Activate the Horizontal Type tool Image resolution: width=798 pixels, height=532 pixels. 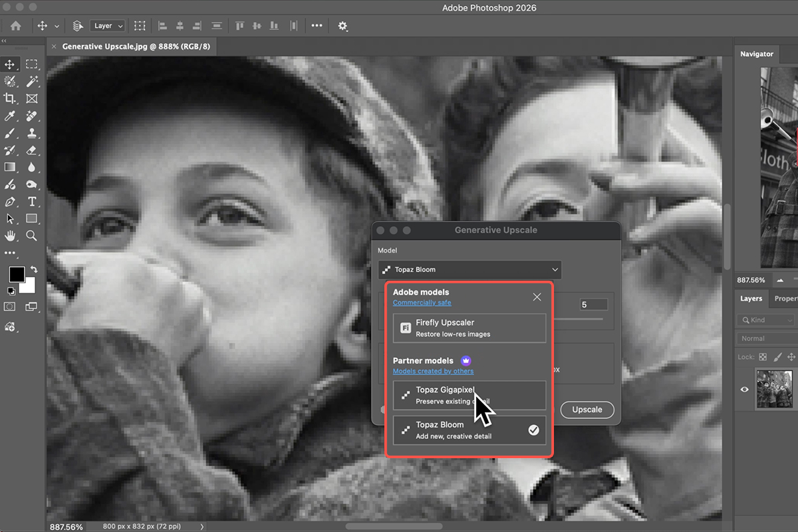(x=31, y=201)
